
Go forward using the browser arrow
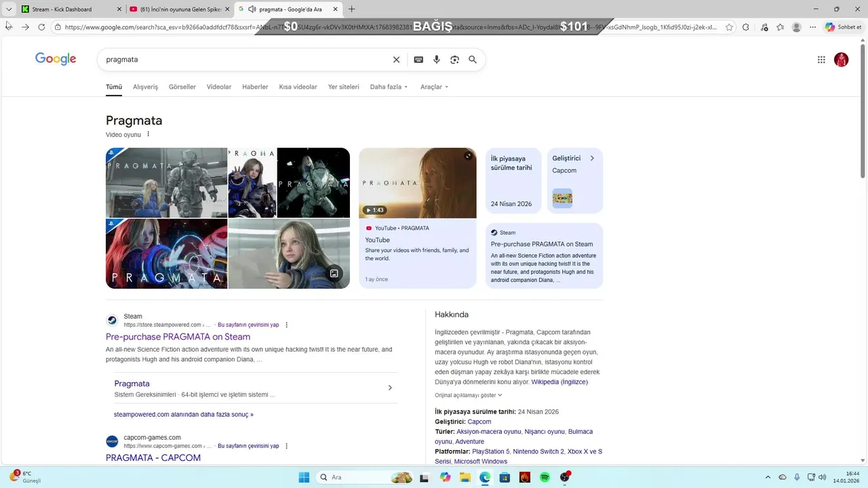tap(25, 27)
